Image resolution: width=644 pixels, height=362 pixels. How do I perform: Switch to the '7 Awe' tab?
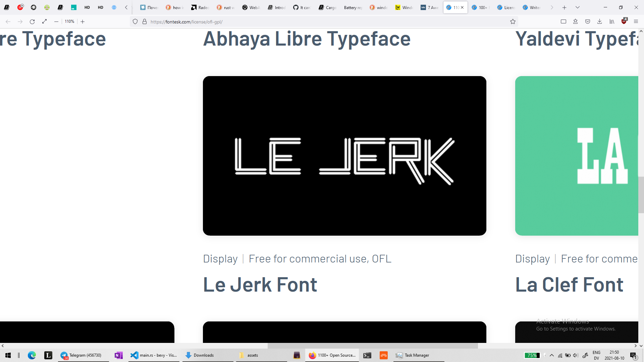click(430, 7)
